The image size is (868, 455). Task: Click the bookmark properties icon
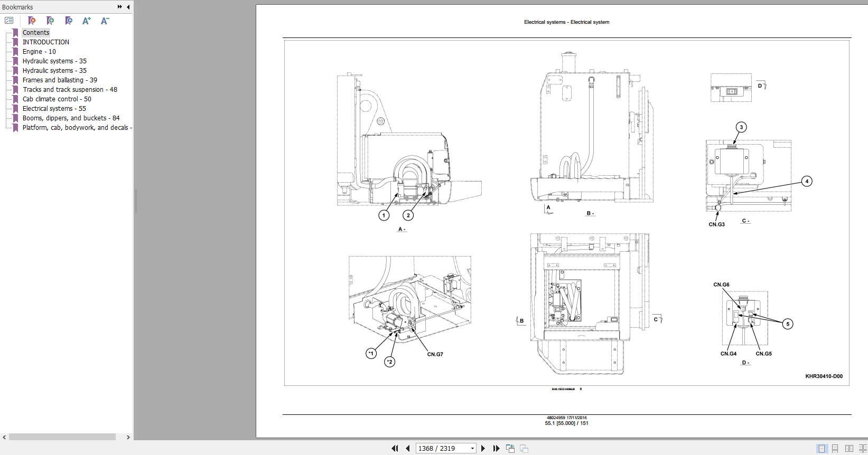(69, 21)
